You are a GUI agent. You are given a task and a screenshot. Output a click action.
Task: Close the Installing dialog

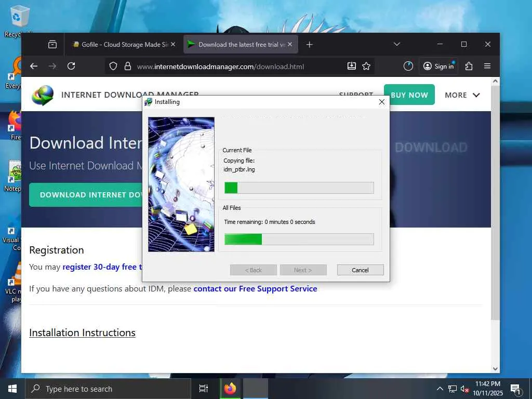coord(382,102)
